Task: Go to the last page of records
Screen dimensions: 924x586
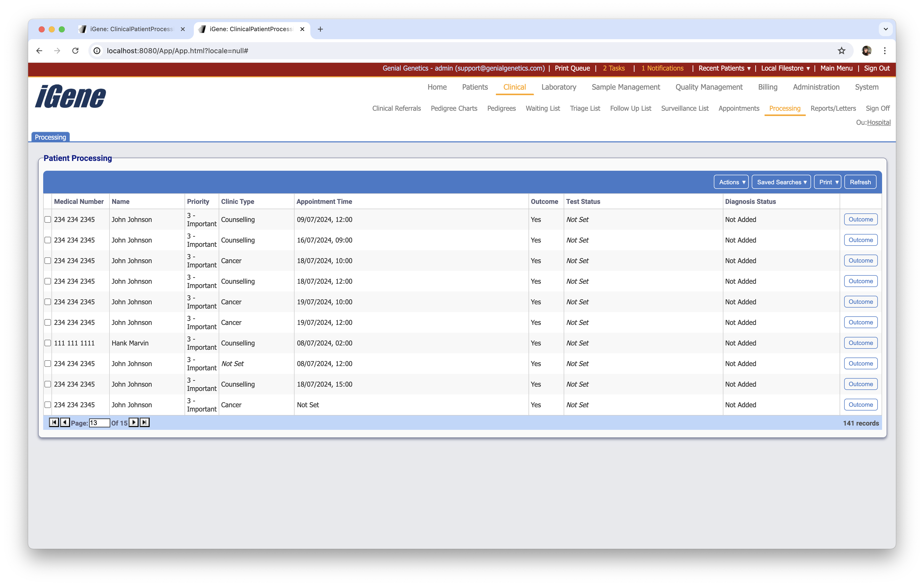Action: [x=145, y=423]
